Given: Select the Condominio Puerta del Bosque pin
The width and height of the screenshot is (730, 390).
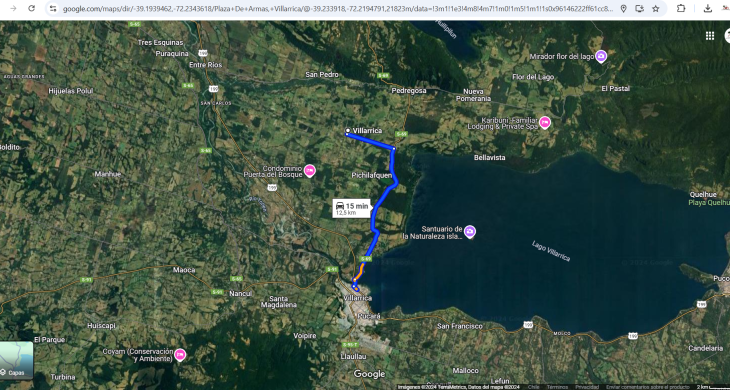Looking at the screenshot, I should pos(310,171).
